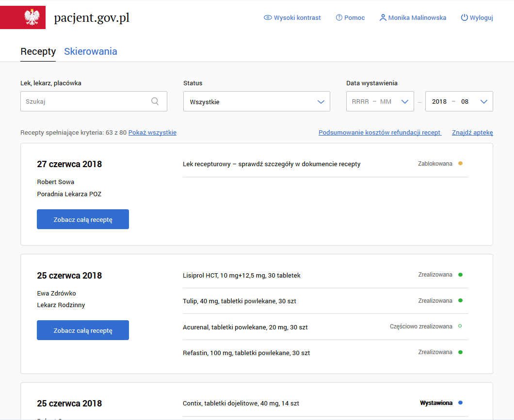Click the hollow Częściowo zrealizowana status circle
514x420 pixels.
[460, 326]
